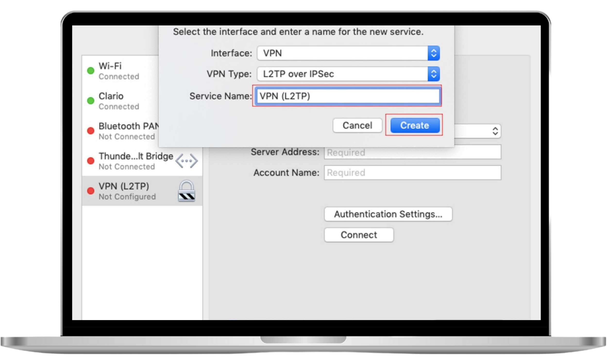
Task: Click the red Bluetooth PAN status dot
Action: [91, 131]
